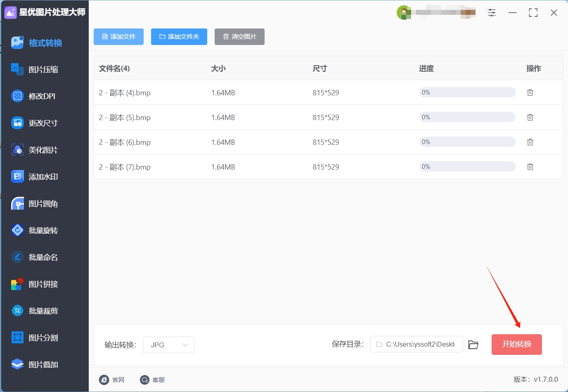The width and height of the screenshot is (568, 392).
Task: Click the 图片叠加 layers icon
Action: point(17,364)
